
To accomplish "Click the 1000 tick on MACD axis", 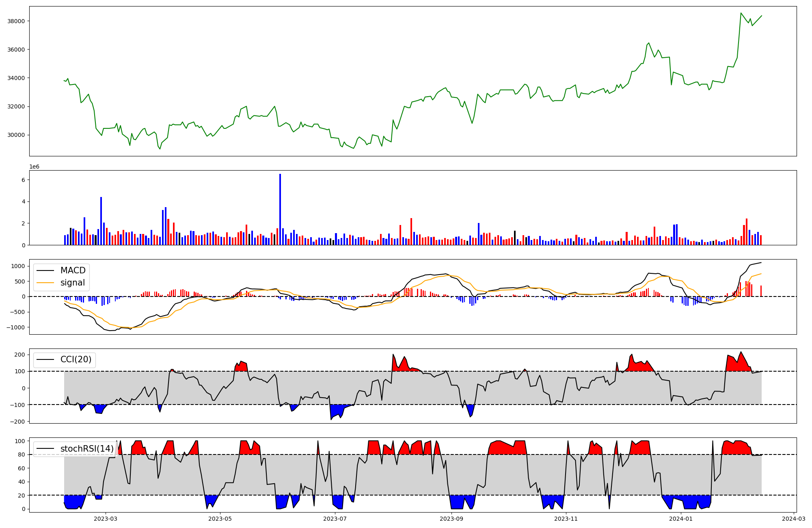I will (x=18, y=266).
